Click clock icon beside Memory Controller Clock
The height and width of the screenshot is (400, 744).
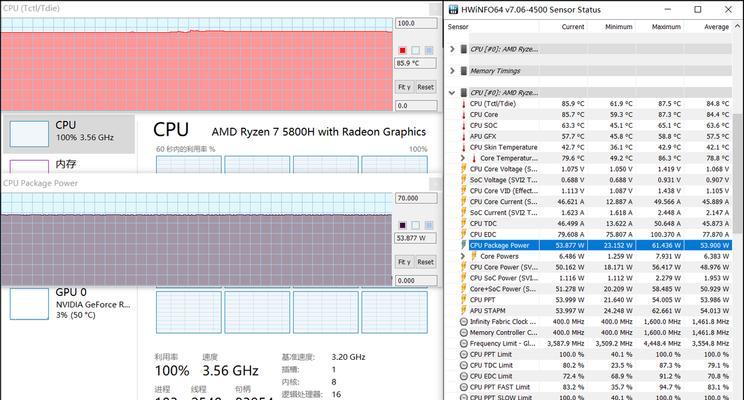[464, 333]
